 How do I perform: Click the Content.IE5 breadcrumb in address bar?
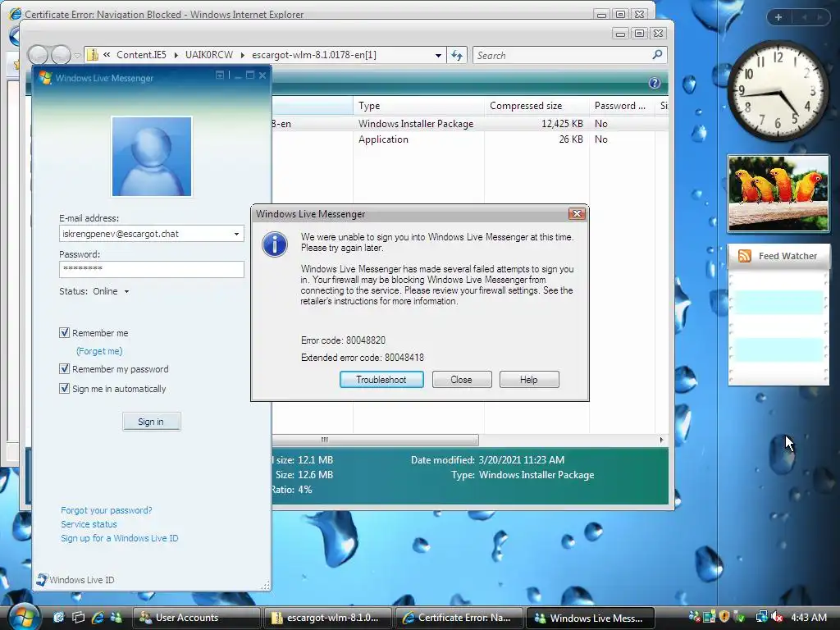tap(141, 55)
